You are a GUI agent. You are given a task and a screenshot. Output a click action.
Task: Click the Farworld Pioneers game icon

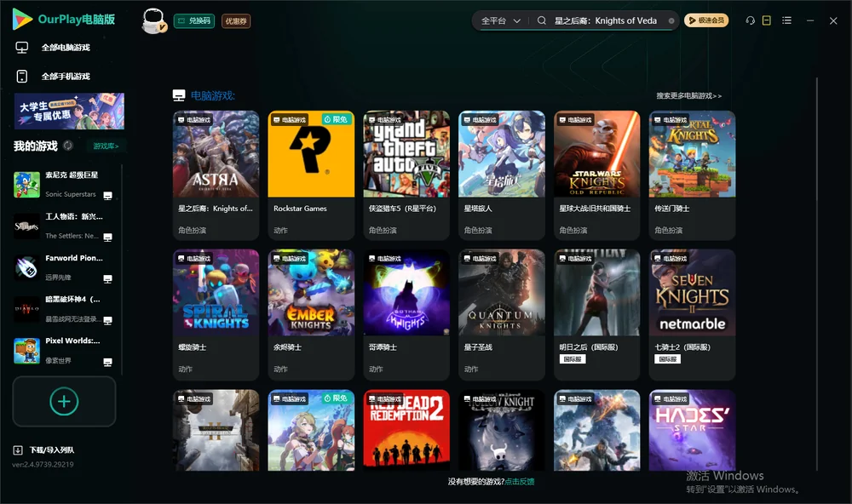tap(26, 267)
